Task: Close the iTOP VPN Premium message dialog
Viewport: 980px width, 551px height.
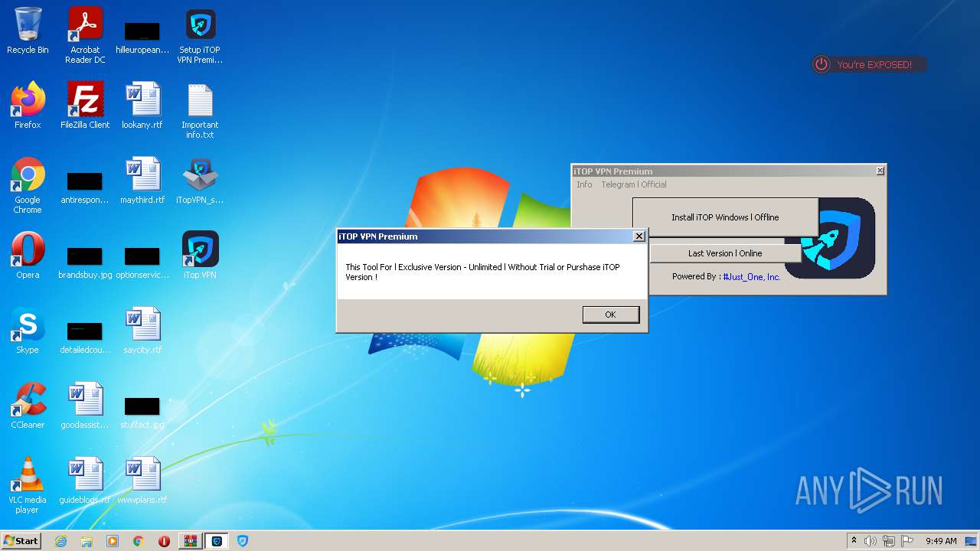Action: (639, 236)
